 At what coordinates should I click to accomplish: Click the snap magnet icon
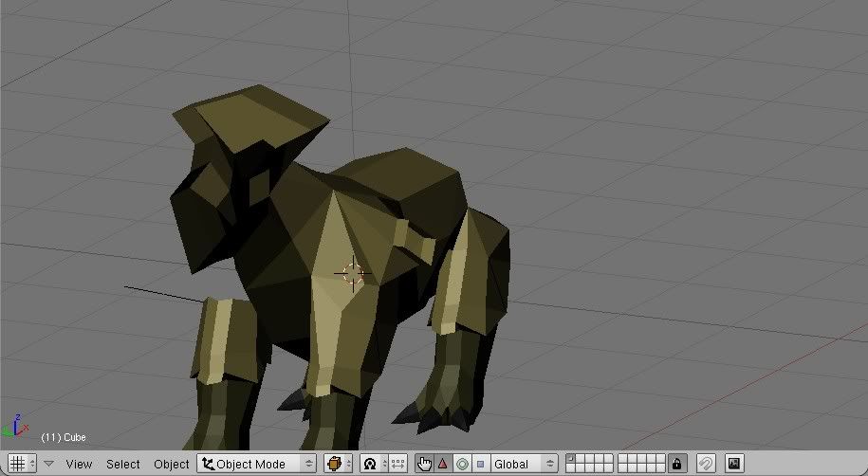(706, 464)
